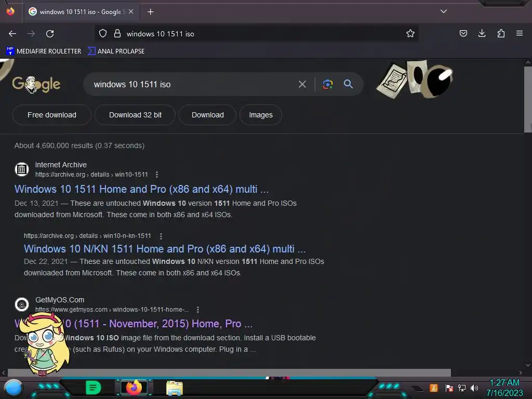Open the Firefox downloads panel
Viewport: 532px width, 399px height.
[482, 33]
